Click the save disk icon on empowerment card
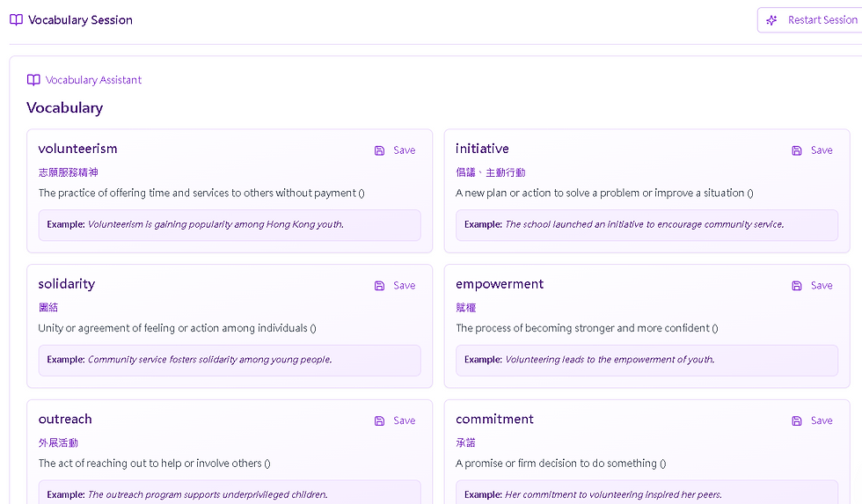This screenshot has height=504, width=862. [x=797, y=286]
